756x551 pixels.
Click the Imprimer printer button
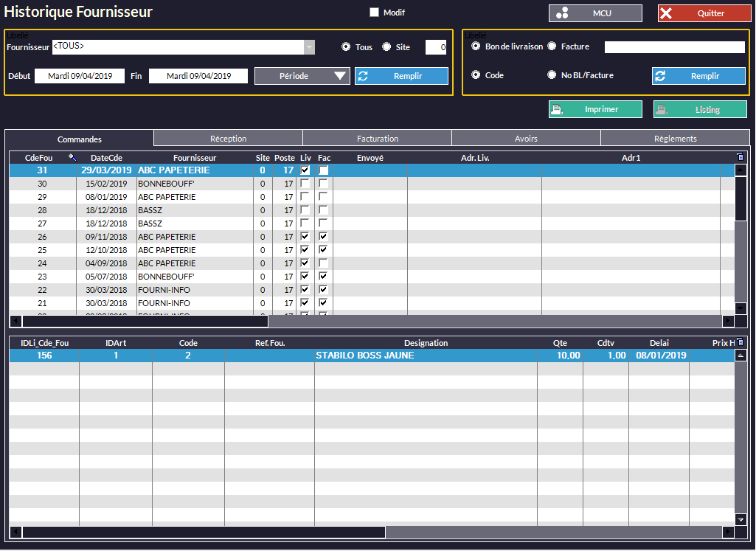pyautogui.click(x=595, y=109)
